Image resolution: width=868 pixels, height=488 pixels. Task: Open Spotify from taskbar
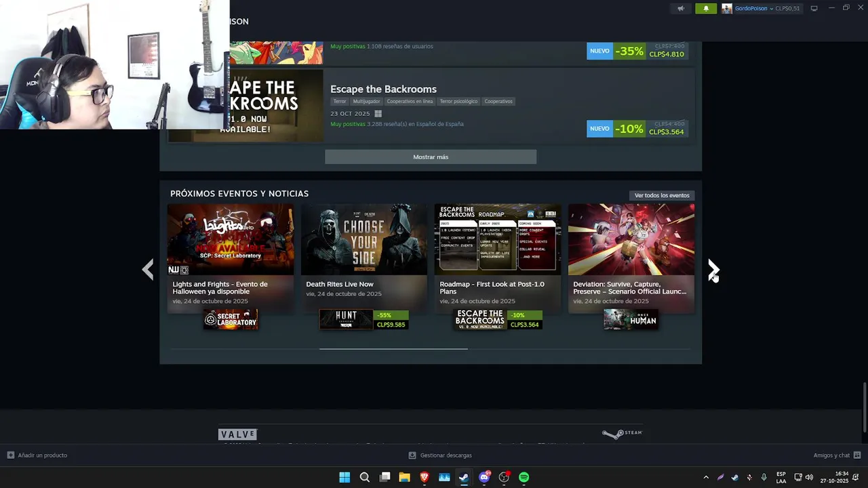point(524,477)
